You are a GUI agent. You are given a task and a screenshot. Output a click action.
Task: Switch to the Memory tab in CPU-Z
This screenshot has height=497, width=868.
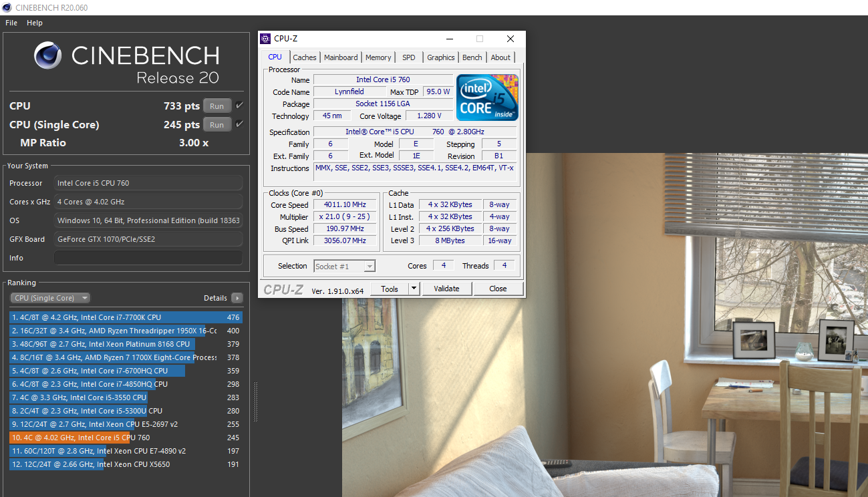click(378, 57)
